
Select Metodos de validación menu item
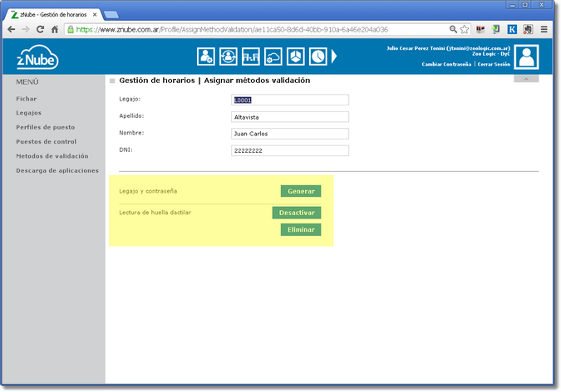point(52,156)
